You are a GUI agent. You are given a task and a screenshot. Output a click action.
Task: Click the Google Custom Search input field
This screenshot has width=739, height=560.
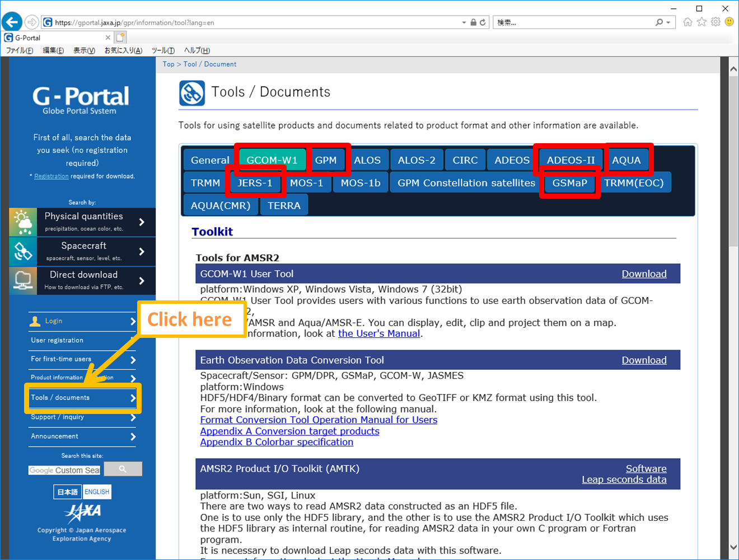64,470
